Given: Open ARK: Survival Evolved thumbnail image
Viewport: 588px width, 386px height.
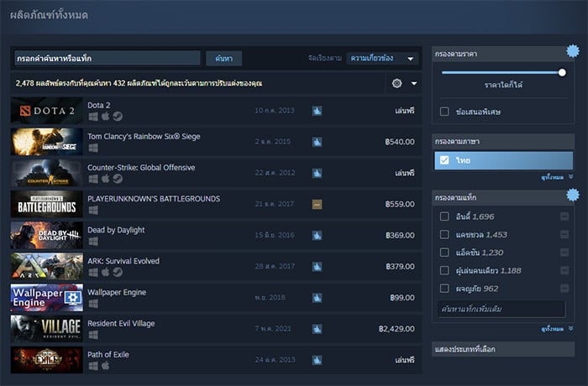Looking at the screenshot, I should coord(47,267).
